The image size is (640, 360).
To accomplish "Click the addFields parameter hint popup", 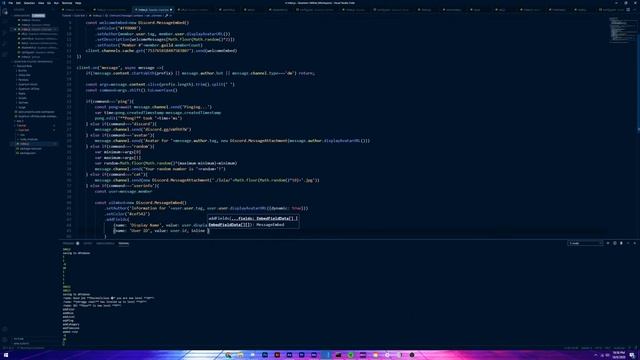I will click(253, 222).
